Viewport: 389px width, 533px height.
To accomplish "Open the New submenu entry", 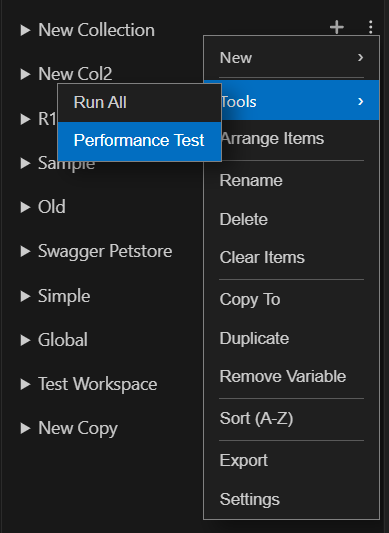I will [x=291, y=57].
